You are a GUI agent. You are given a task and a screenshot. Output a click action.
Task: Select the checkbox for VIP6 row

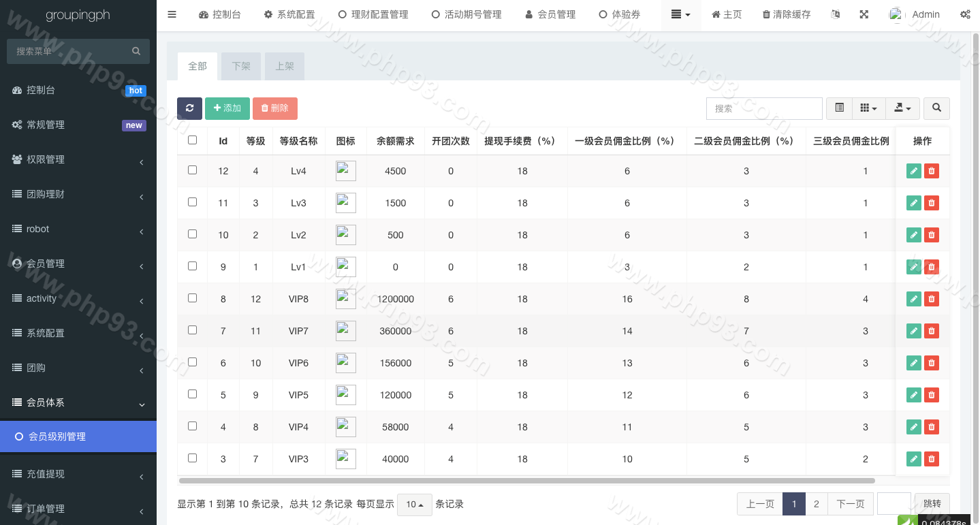coord(192,362)
